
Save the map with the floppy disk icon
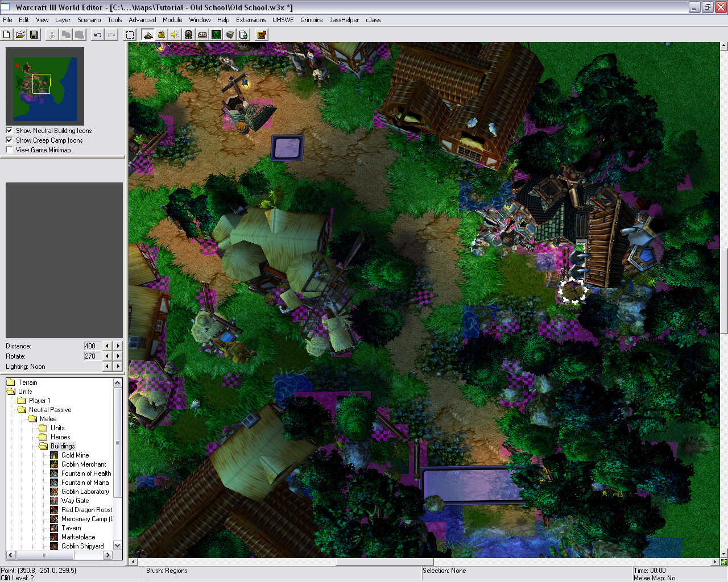(x=34, y=35)
